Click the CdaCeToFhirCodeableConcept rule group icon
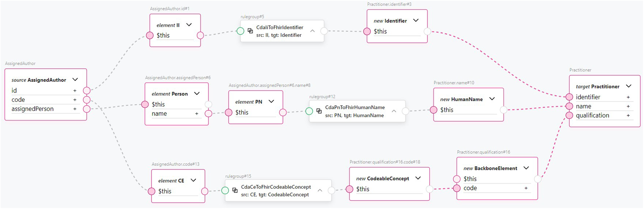The image size is (644, 209). click(x=235, y=190)
